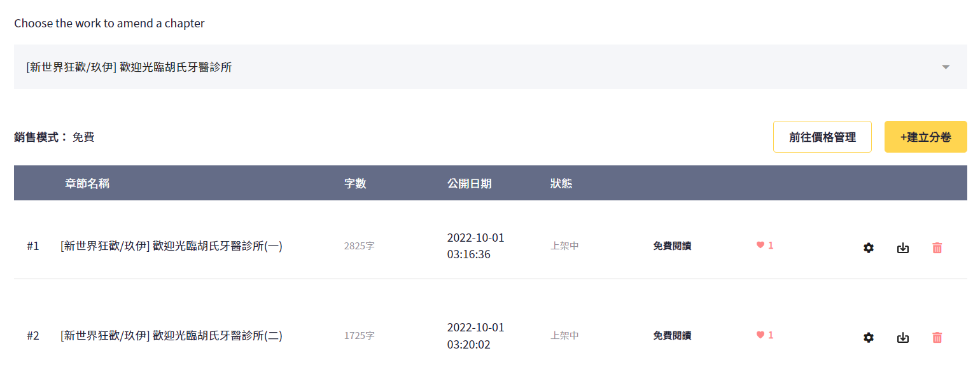The width and height of the screenshot is (980, 367).
Task: Download chapter #2 using download icon
Action: 903,338
